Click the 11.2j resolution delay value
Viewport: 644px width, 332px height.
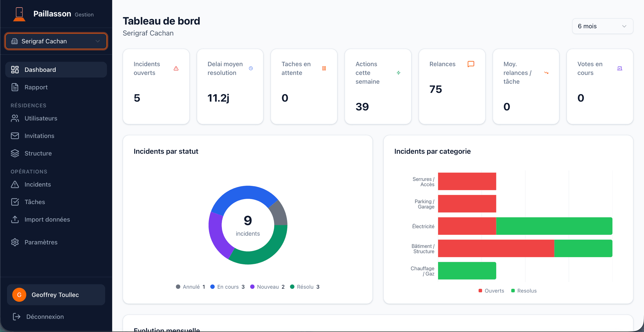click(x=218, y=98)
